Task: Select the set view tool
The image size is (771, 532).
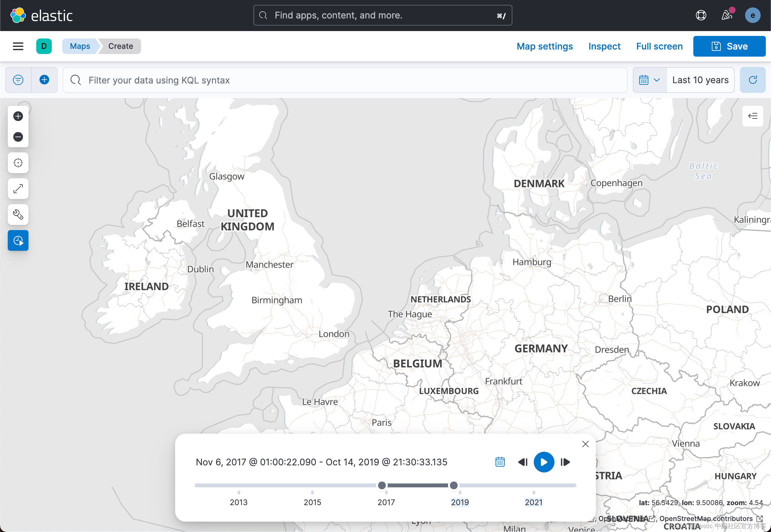Action: tap(18, 163)
